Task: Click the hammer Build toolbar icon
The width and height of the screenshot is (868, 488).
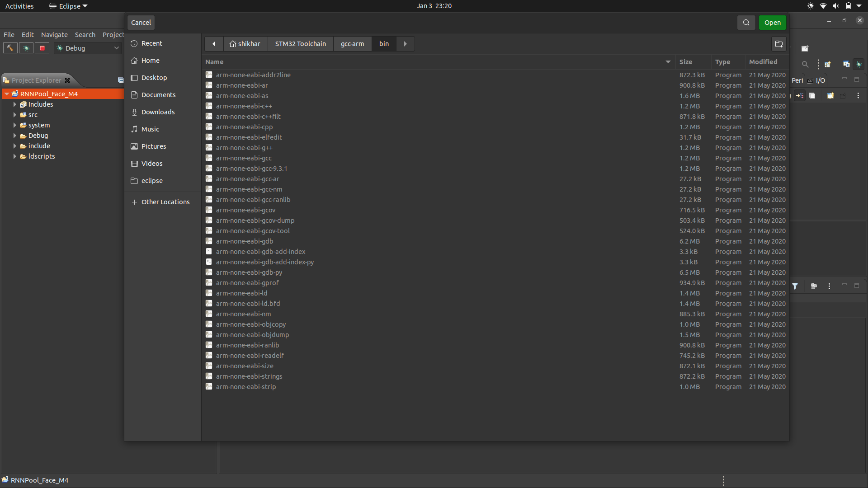Action: point(10,48)
